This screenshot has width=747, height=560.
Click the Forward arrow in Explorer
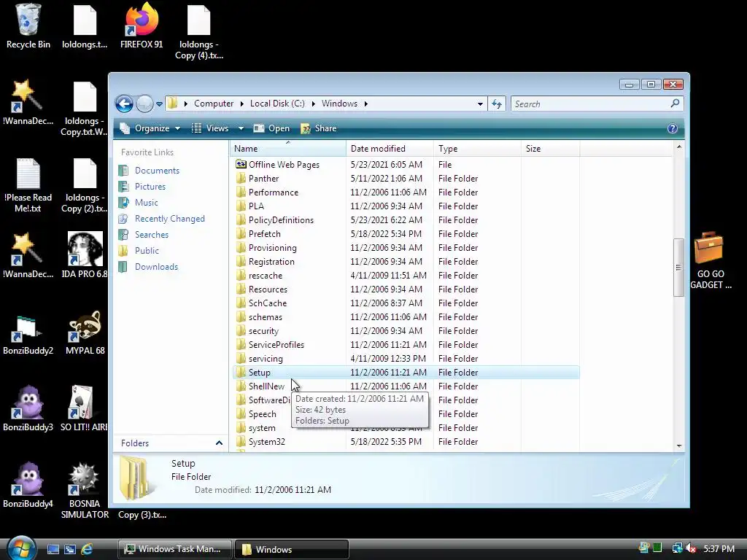(144, 104)
